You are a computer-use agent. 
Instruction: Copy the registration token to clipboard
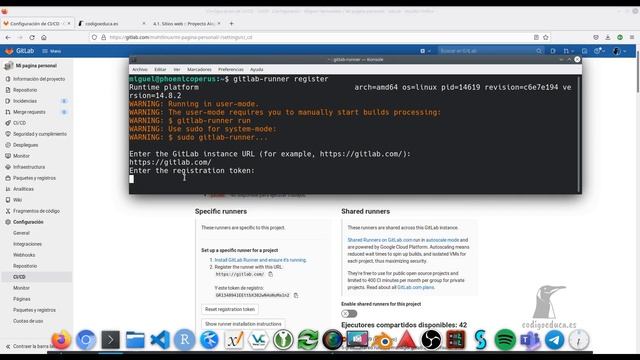pos(296,295)
